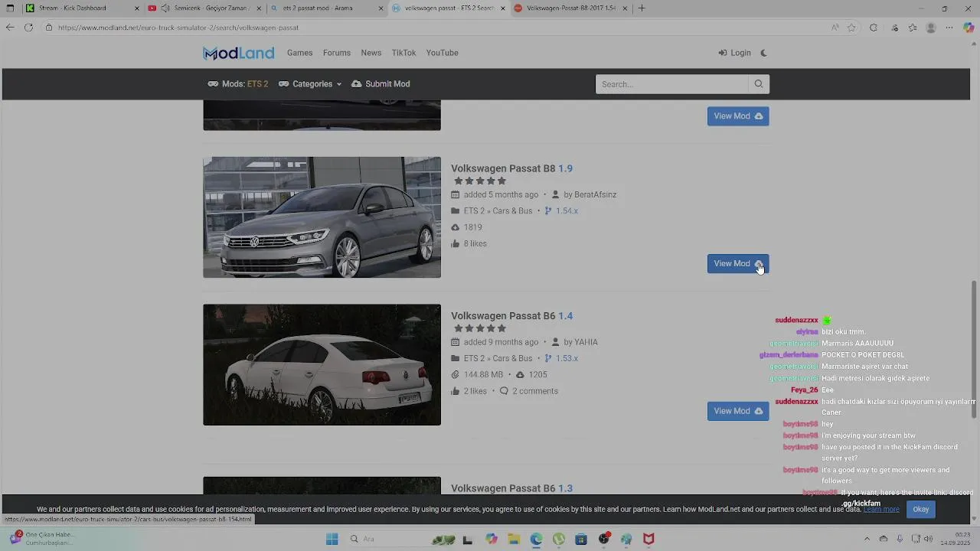
Task: Toggle dark mode moon icon
Action: tap(763, 53)
